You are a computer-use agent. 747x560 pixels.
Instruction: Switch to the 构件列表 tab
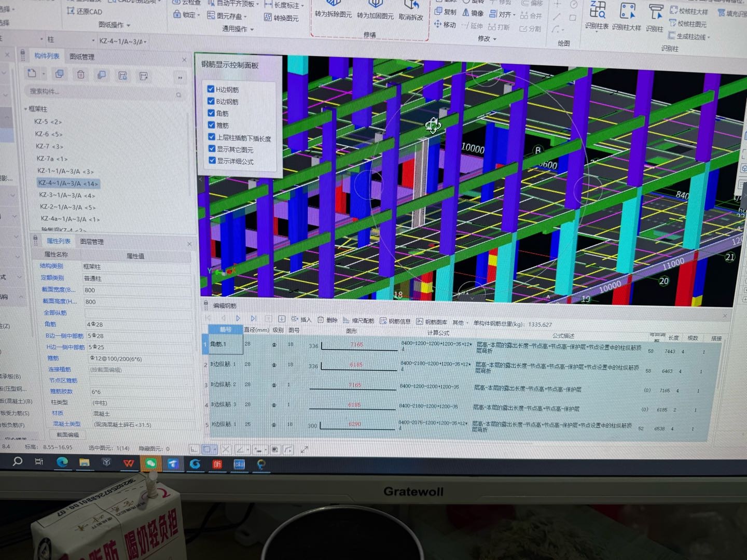tap(47, 55)
